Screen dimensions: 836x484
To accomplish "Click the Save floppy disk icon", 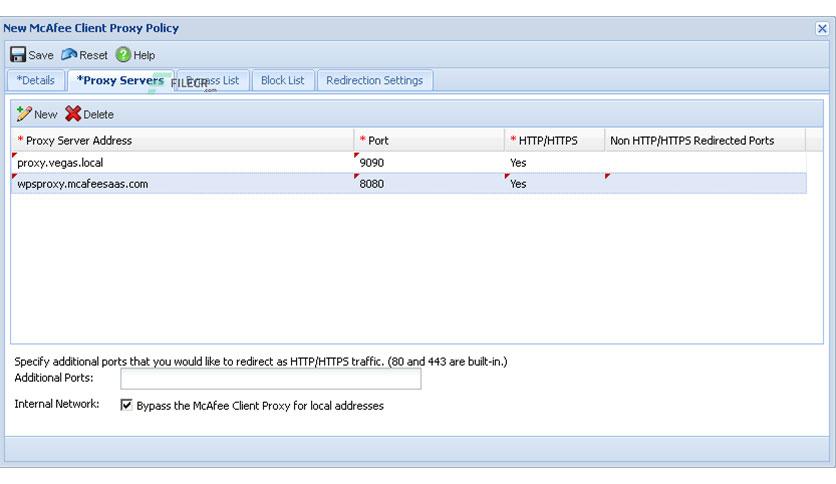I will pos(18,54).
